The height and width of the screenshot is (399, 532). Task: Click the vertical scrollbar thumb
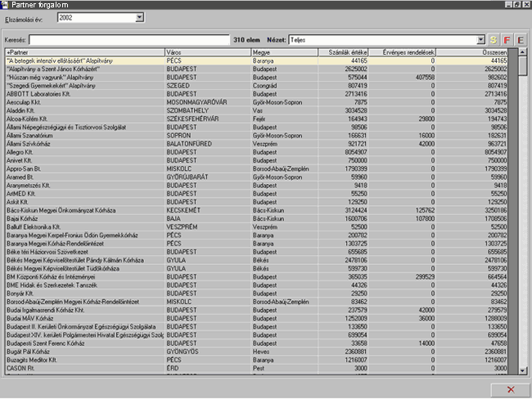pos(523,65)
